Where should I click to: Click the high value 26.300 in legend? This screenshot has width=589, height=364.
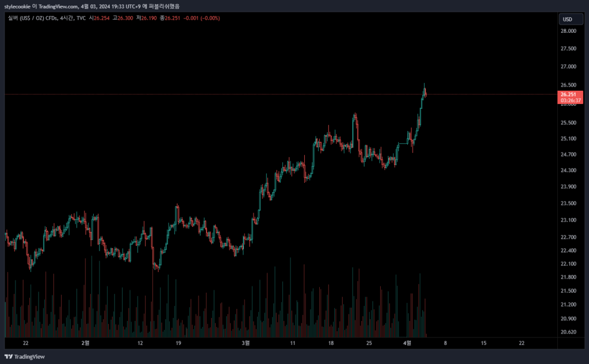[x=125, y=18]
